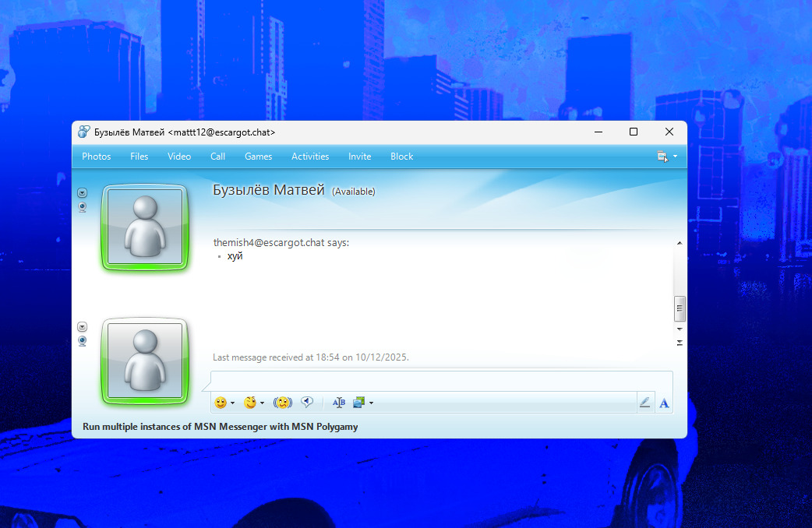The height and width of the screenshot is (528, 812).
Task: Click contact's webcam icon
Action: click(x=83, y=208)
